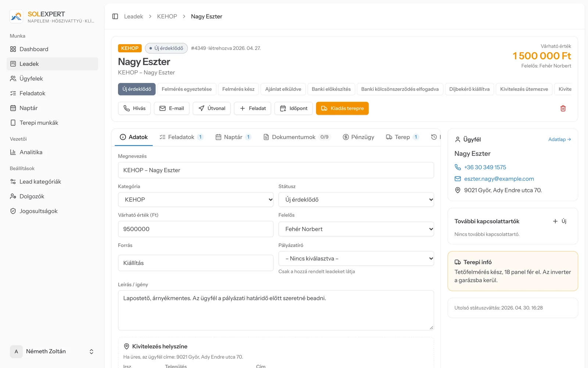
Task: Open the Pályázatíró dropdown
Action: coord(356,258)
